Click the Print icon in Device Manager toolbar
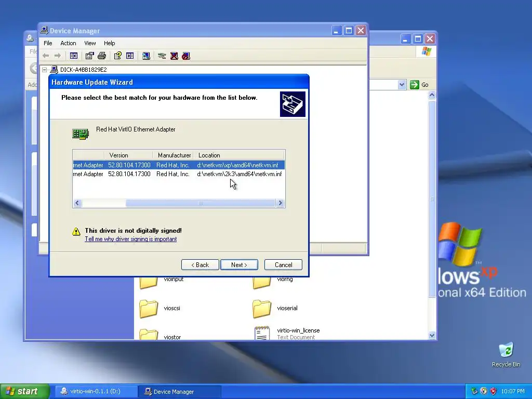532x399 pixels. click(102, 56)
